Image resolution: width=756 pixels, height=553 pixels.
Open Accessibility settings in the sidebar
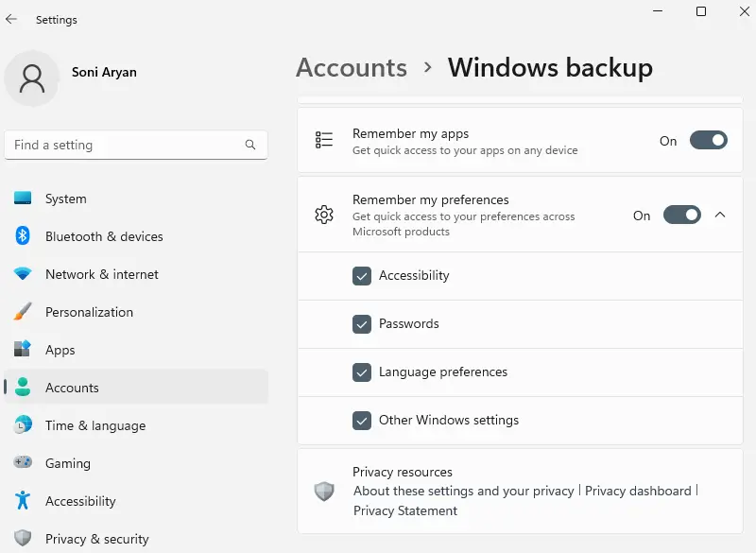coord(80,501)
